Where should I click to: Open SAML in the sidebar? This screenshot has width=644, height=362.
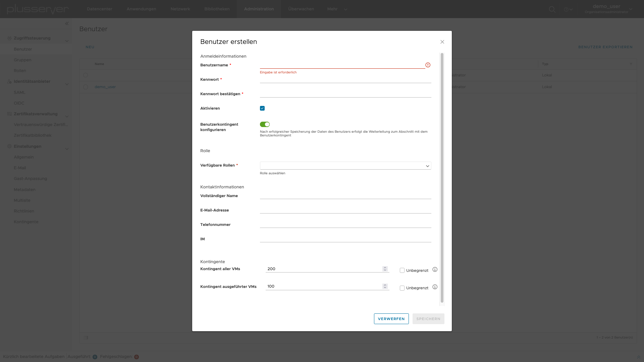coord(19,93)
